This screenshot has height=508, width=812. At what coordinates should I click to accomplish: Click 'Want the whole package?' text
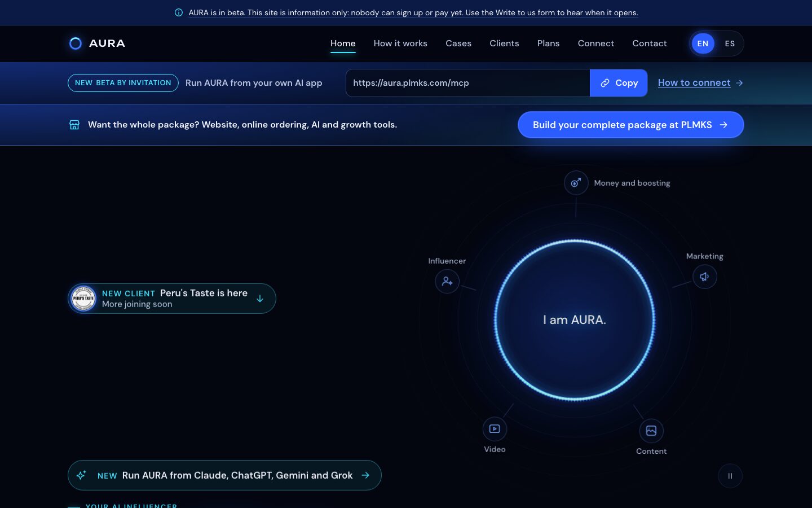(x=242, y=125)
